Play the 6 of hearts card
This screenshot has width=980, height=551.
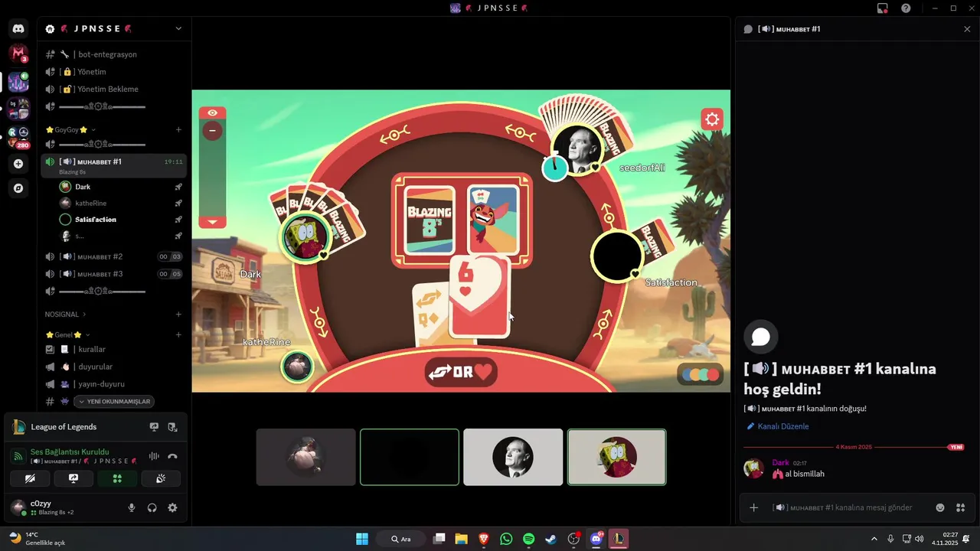pos(479,297)
